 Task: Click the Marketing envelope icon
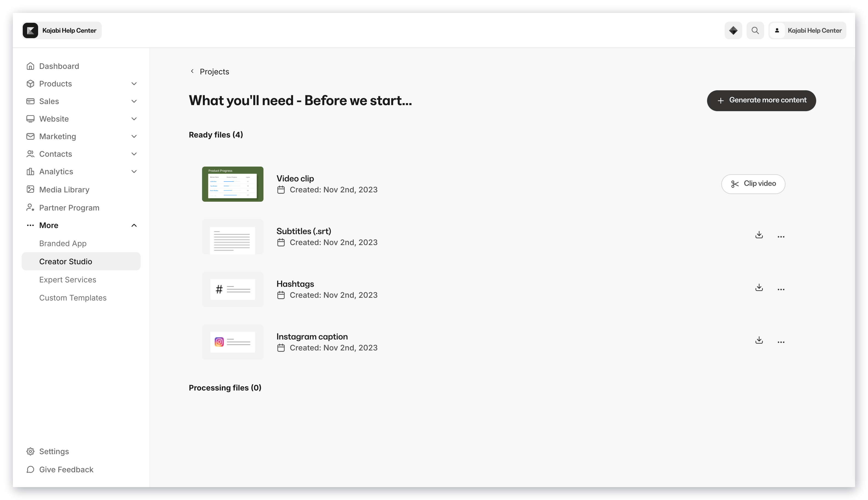(x=30, y=136)
